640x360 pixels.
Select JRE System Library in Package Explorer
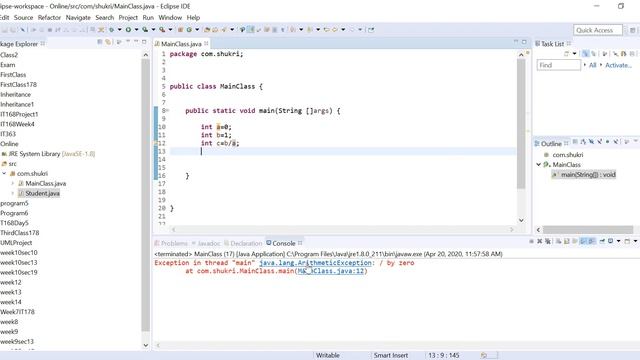pyautogui.click(x=48, y=154)
